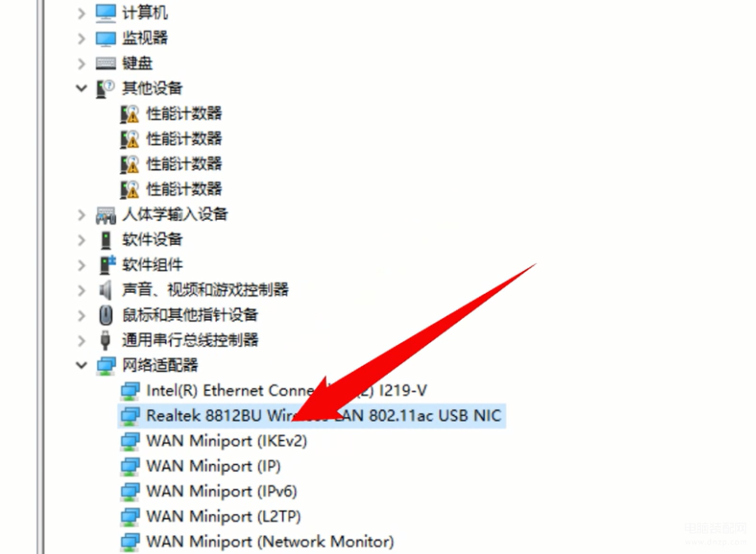Click the mouse icon for 鼠标和其他指针设备
The height and width of the screenshot is (554, 756).
(105, 315)
